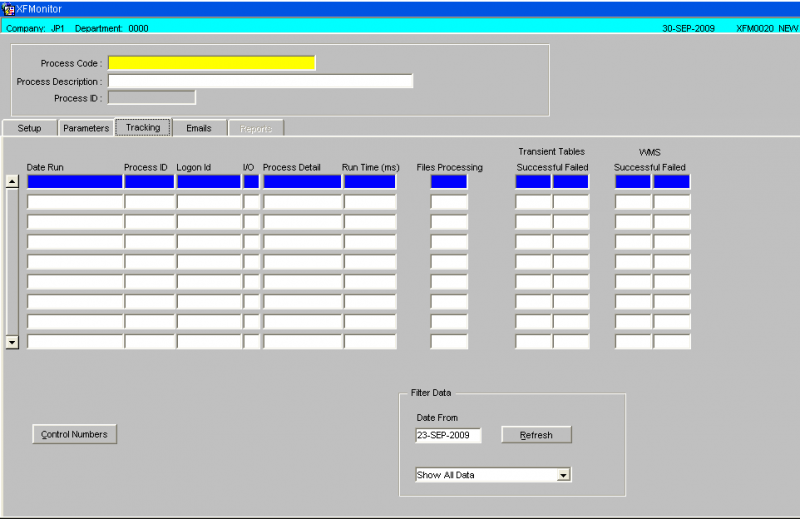Viewport: 800px width, 519px height.
Task: Click the Department: 0000 text
Action: tap(112, 29)
